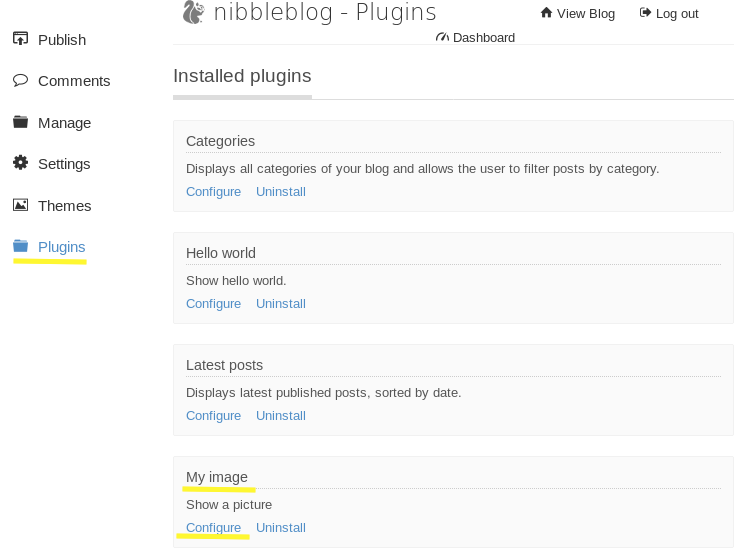
Task: Click the Dashboard gauge icon
Action: click(443, 37)
